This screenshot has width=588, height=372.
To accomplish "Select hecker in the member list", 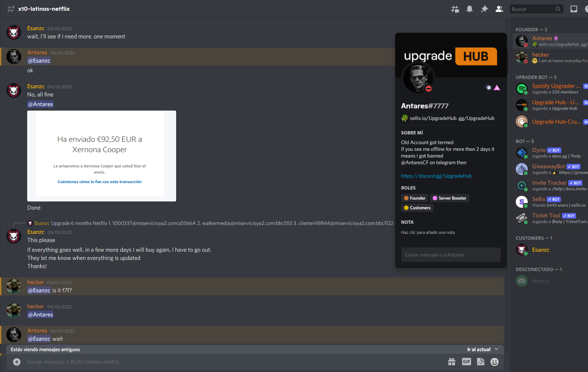I will tap(550, 57).
